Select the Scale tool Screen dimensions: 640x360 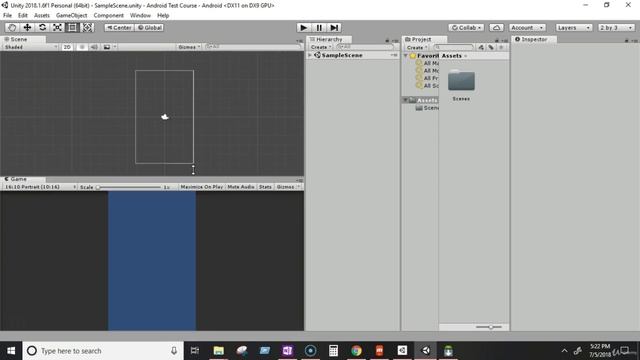57,27
